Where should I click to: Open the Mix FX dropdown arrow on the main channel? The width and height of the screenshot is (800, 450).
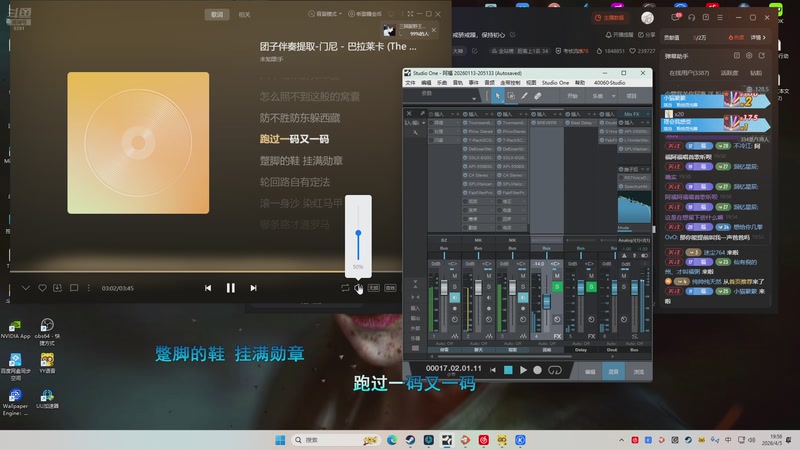(x=647, y=114)
